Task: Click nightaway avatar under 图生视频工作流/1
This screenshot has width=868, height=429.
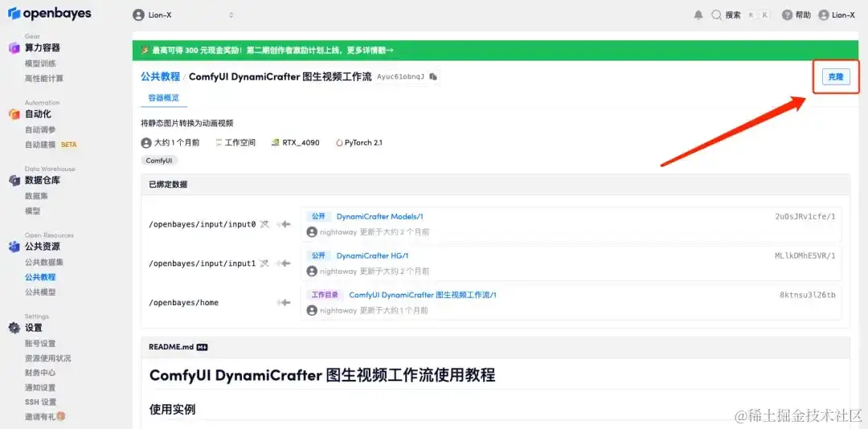Action: click(x=312, y=311)
